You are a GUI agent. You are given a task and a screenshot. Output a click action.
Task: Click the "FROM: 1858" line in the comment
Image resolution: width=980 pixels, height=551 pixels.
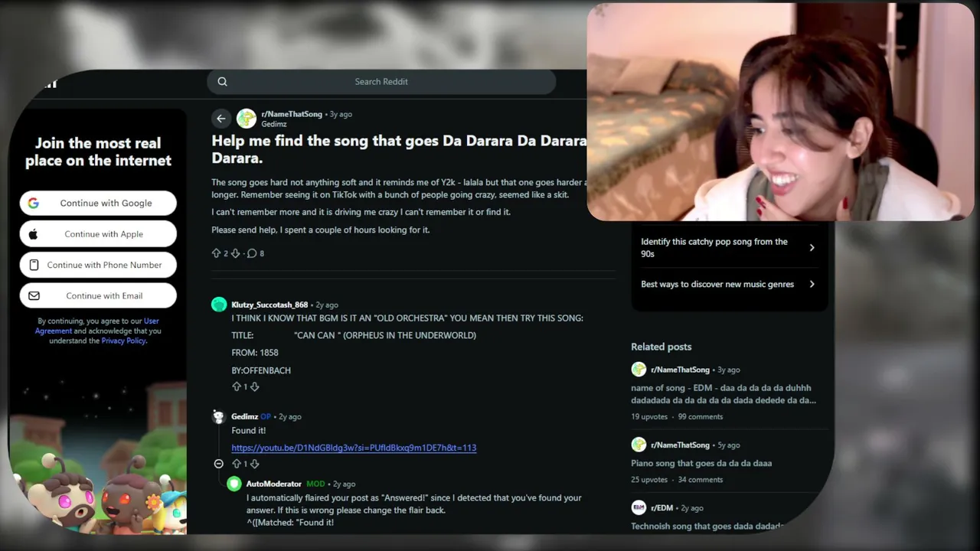point(255,353)
